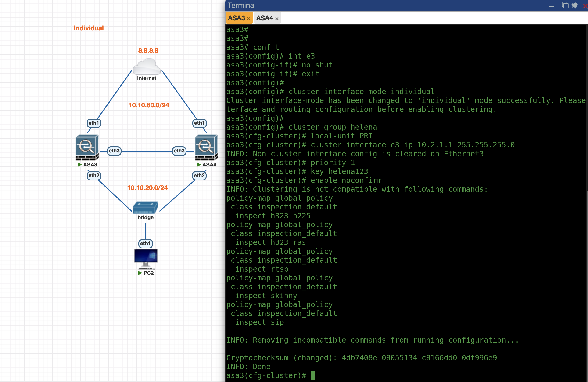Select the ASA3 terminal tab
Viewport: 588px width, 382px height.
236,18
